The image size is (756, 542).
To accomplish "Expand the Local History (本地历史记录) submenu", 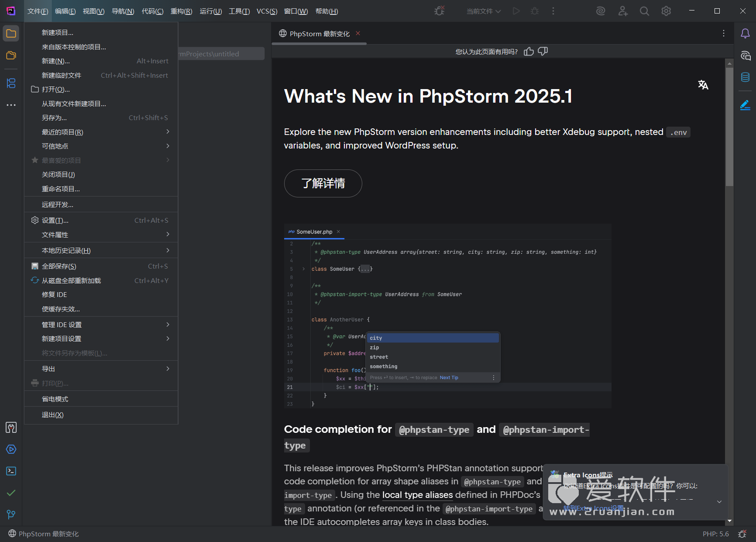I will [x=101, y=250].
